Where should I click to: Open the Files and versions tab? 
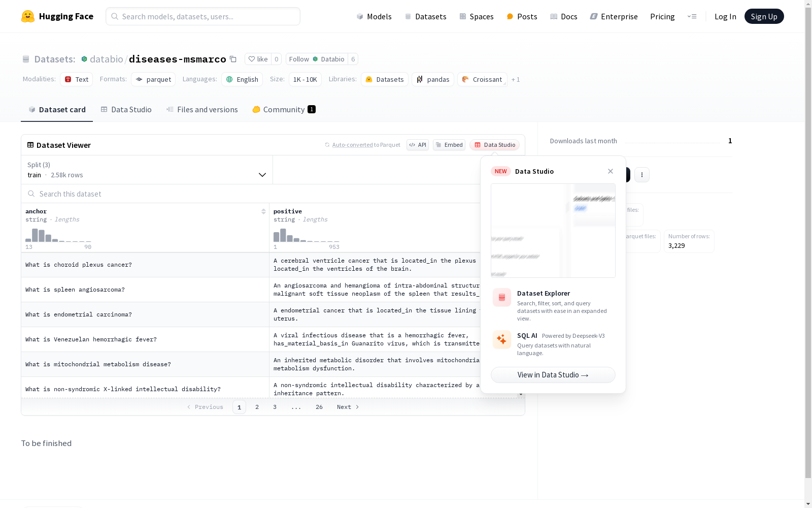click(x=202, y=110)
